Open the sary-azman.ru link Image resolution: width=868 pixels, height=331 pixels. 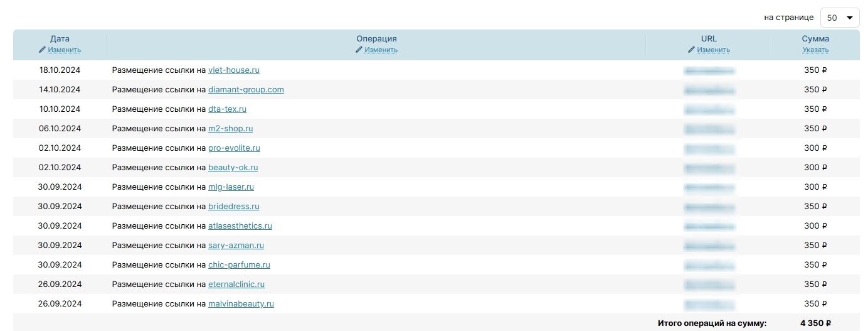click(236, 246)
